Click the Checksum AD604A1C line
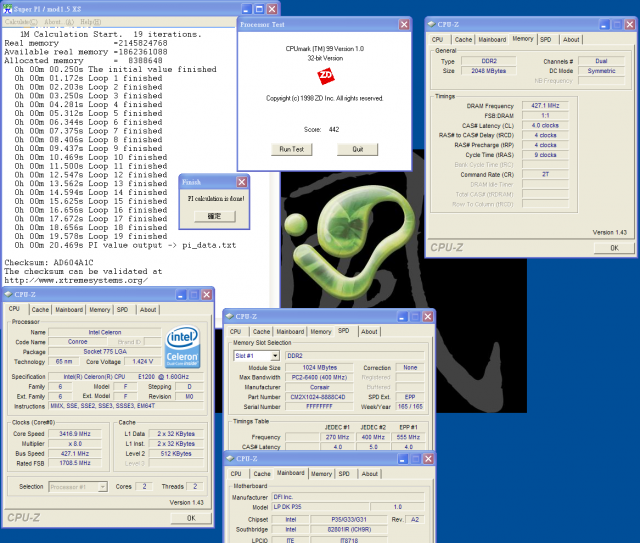The width and height of the screenshot is (640, 543). 49,263
